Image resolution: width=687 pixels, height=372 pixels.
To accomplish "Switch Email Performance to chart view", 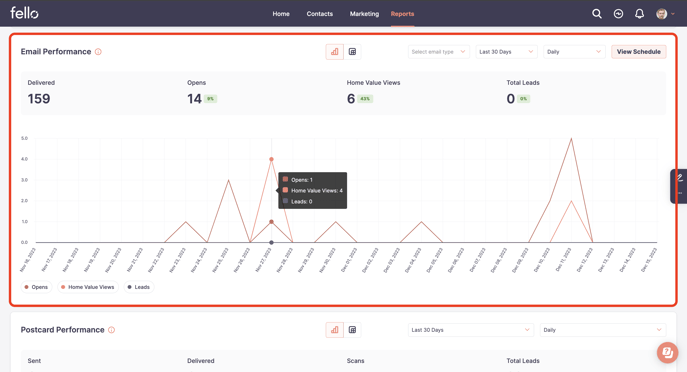I will pos(335,52).
